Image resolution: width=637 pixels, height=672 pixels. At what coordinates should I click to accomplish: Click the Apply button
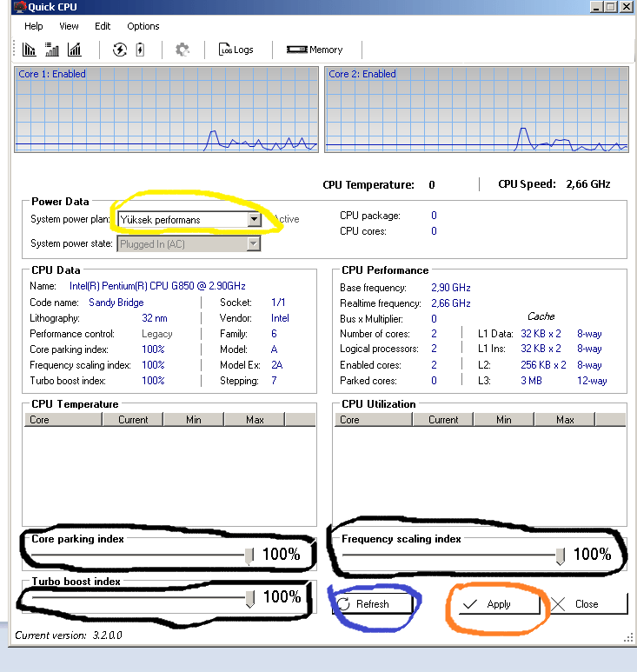pyautogui.click(x=499, y=604)
